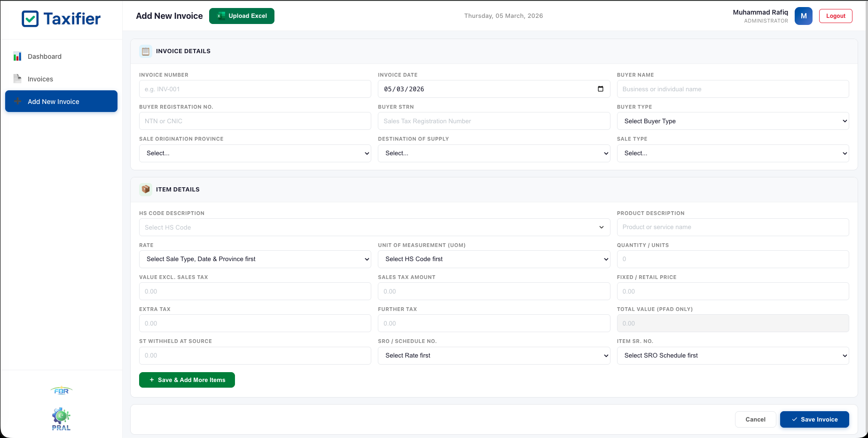Click the Item Details package icon

tap(146, 189)
